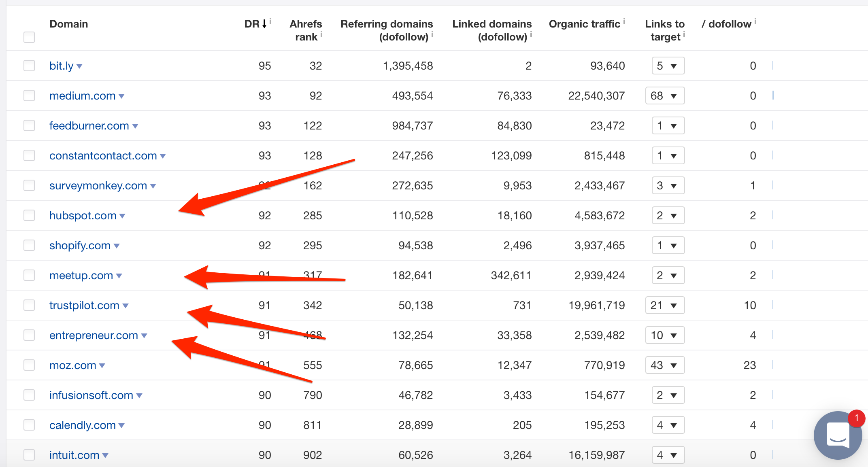Expand links-to-target dropdown for intuit.com
This screenshot has width=868, height=467.
[x=668, y=455]
